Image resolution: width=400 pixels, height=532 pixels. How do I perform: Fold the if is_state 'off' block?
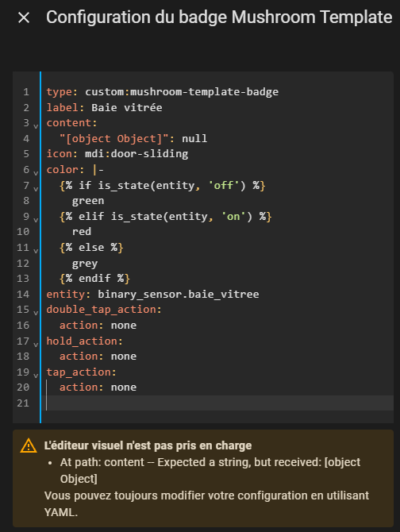click(x=36, y=188)
